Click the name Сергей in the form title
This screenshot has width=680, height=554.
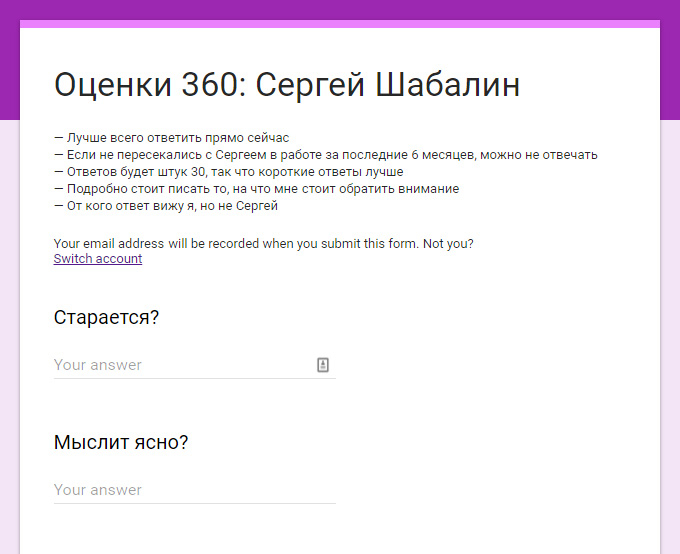coord(310,84)
